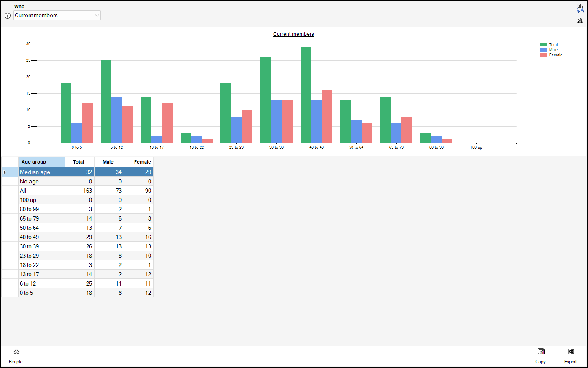This screenshot has width=588, height=368.
Task: Click the blue swap arrows icon under the chart icon
Action: coord(580,11)
